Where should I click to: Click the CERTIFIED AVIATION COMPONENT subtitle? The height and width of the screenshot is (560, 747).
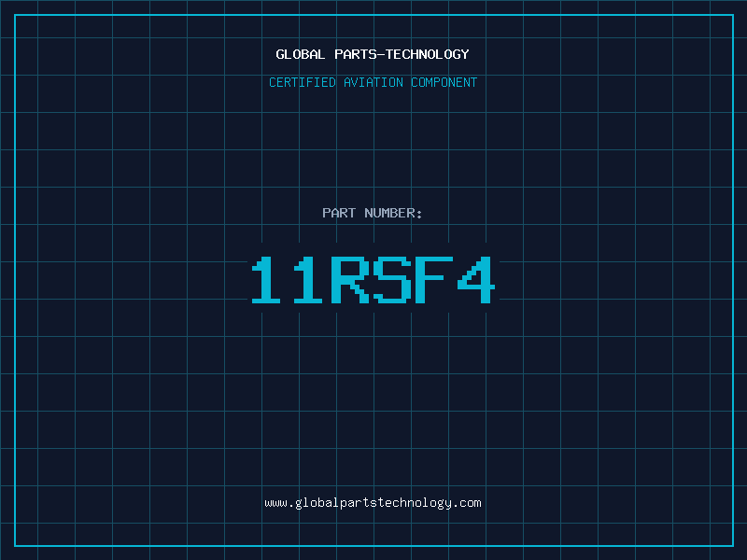click(373, 82)
